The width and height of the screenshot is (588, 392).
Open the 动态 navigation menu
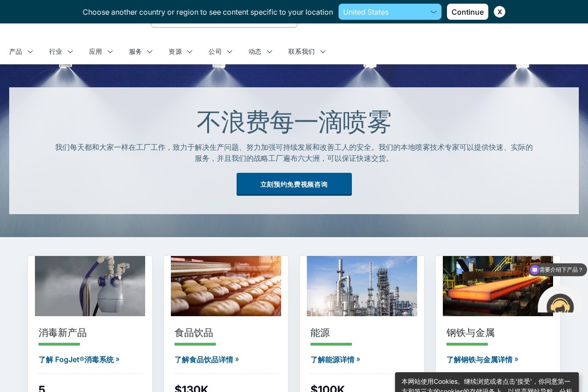(x=260, y=51)
